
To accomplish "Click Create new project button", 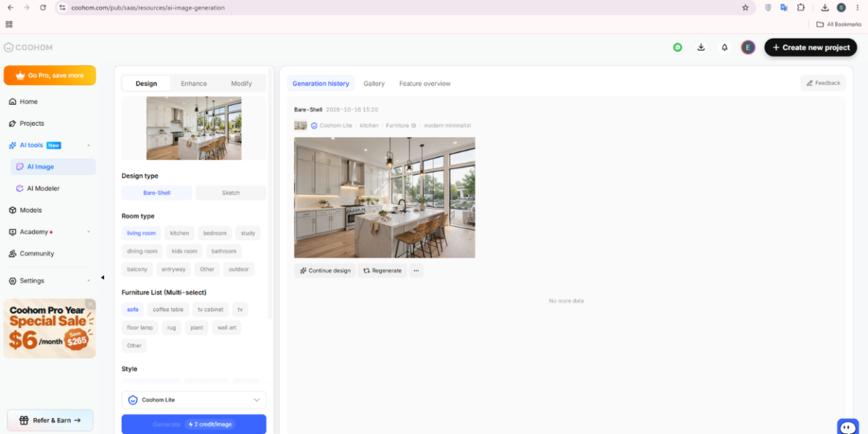I will [811, 48].
